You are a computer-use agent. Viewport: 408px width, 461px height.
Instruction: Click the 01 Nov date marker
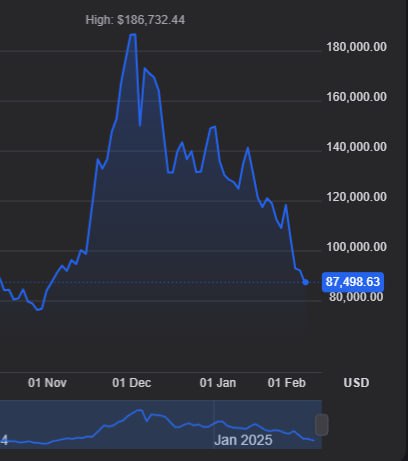(x=47, y=383)
